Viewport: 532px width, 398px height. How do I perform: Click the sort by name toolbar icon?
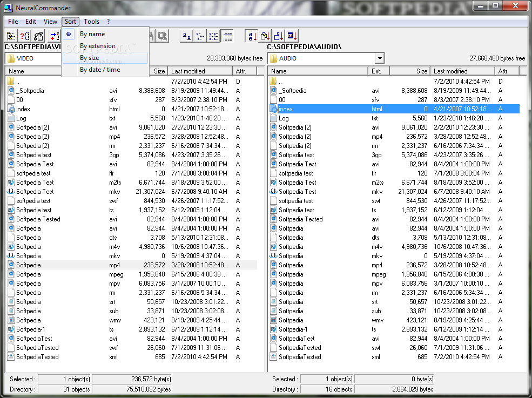(252, 36)
